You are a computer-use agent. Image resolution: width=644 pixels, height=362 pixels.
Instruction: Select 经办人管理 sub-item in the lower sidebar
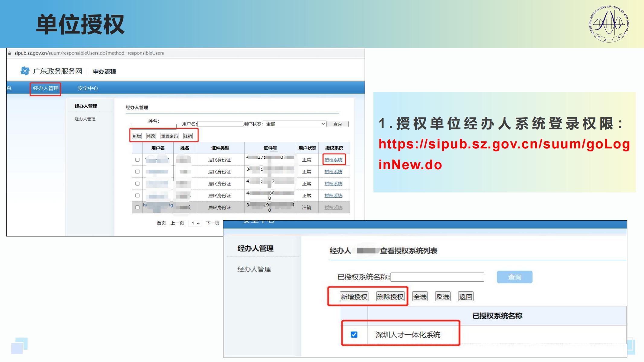point(254,269)
